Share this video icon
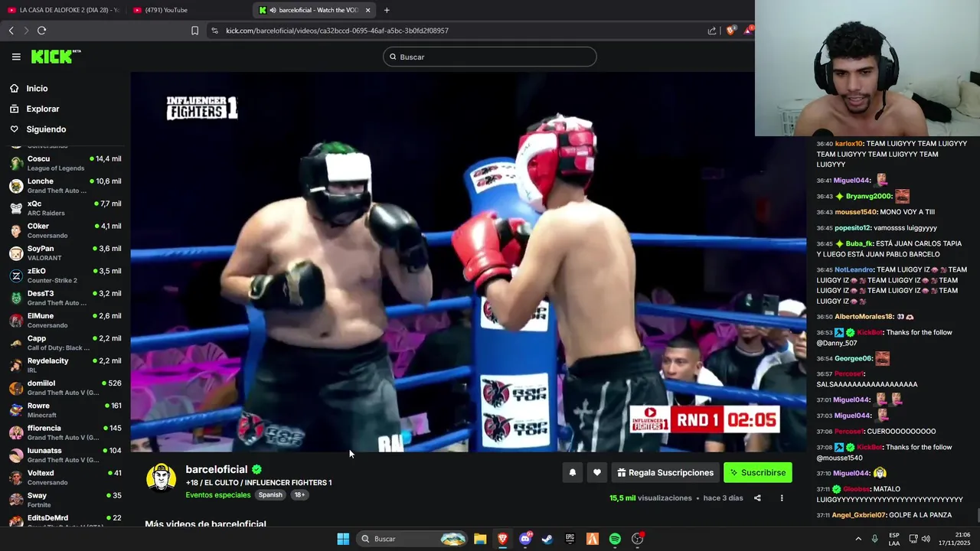This screenshot has height=551, width=980. coord(757,498)
